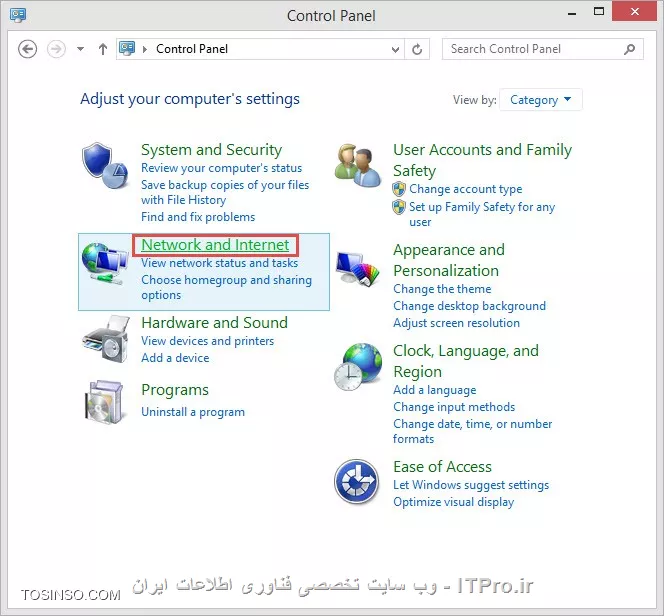
Task: Open Appearance and Personalization category
Action: (x=449, y=260)
